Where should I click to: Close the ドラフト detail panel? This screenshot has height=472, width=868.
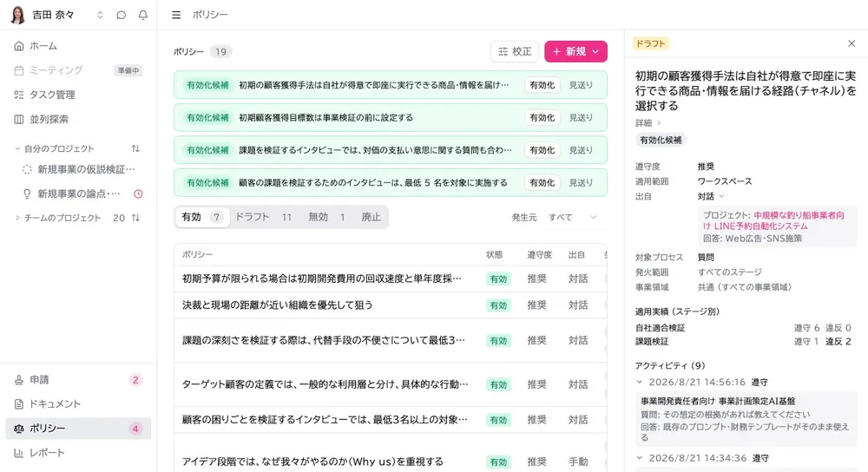coord(852,43)
